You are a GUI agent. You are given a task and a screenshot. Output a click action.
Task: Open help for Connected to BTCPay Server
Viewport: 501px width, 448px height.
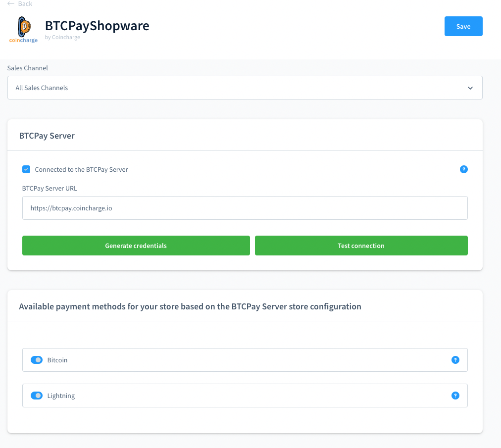click(x=463, y=169)
